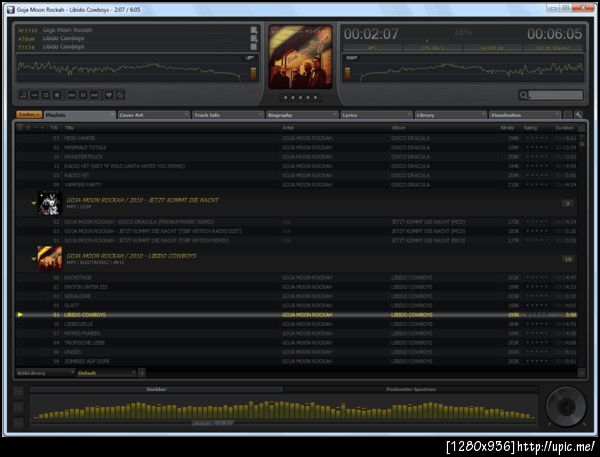Select the Peakmeter Spectrum panel tab
This screenshot has width=600, height=457.
(411, 389)
